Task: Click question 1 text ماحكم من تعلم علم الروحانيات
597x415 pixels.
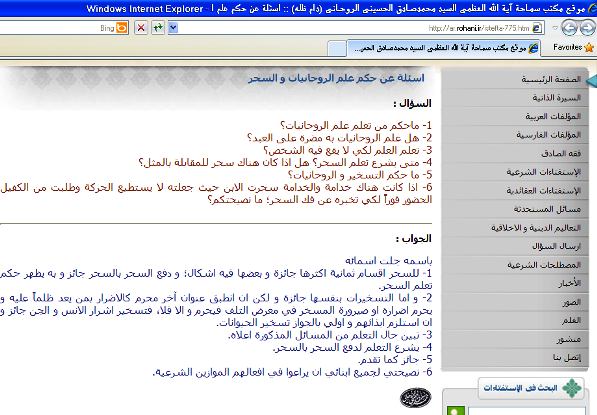Action: coord(356,125)
